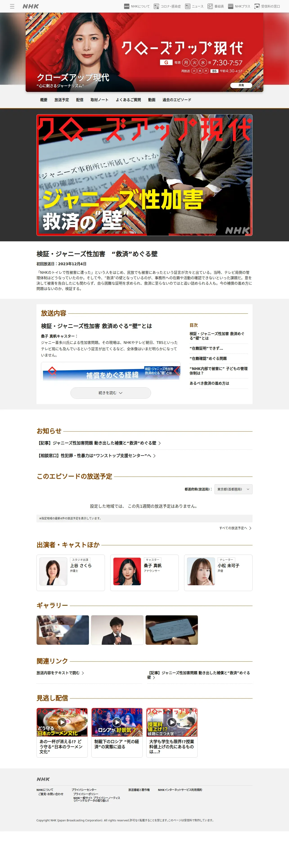The width and height of the screenshot is (289, 868).
Task: Open the 番組表 grid icon link
Action: tap(216, 6)
